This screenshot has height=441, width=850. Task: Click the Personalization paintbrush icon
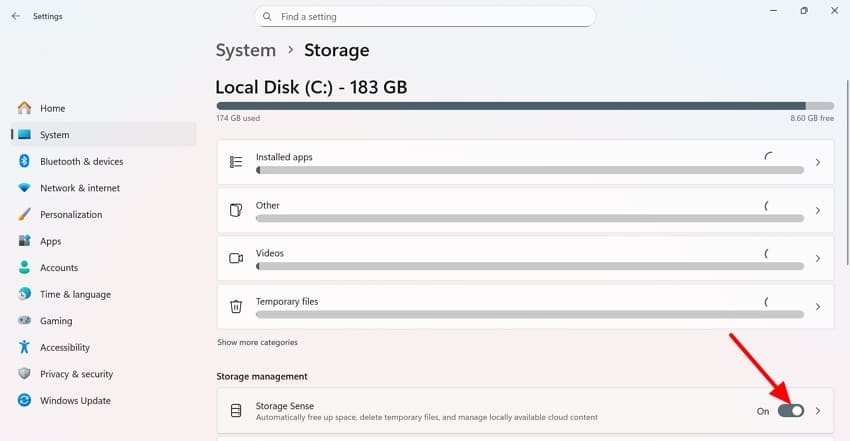pos(24,214)
